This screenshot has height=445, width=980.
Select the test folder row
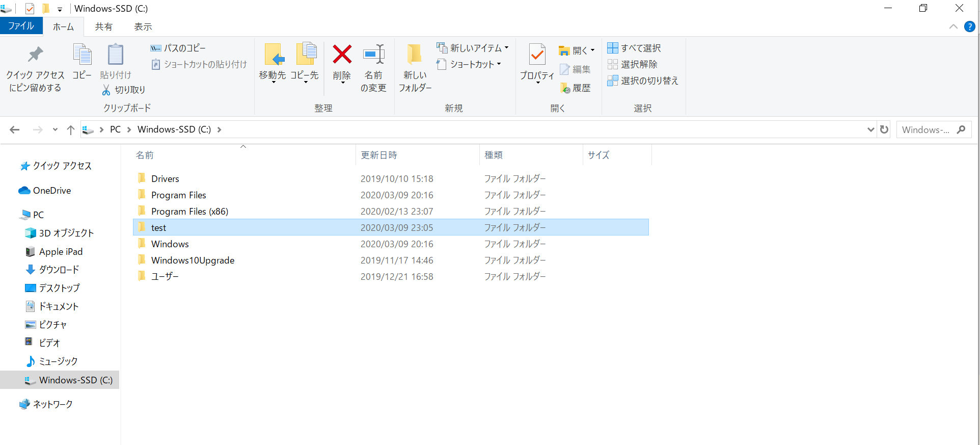(391, 227)
